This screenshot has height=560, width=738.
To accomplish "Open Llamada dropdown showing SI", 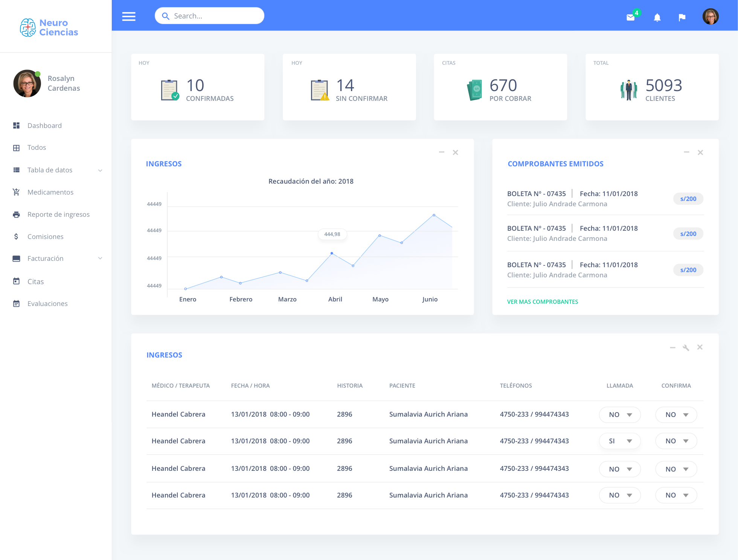I will tap(620, 441).
